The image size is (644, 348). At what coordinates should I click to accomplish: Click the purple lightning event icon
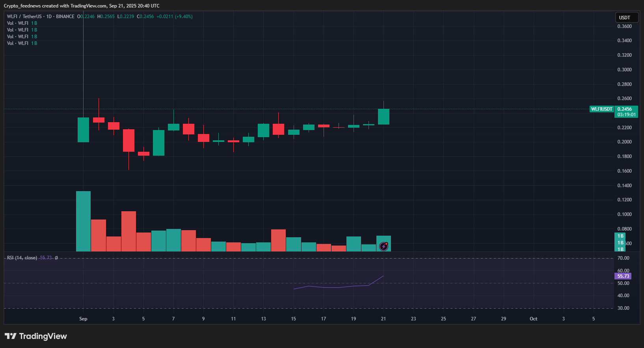(x=383, y=246)
